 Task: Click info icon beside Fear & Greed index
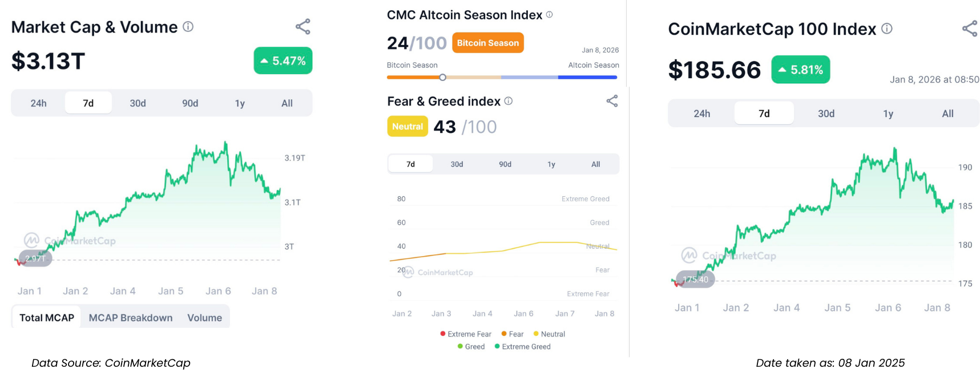508,101
